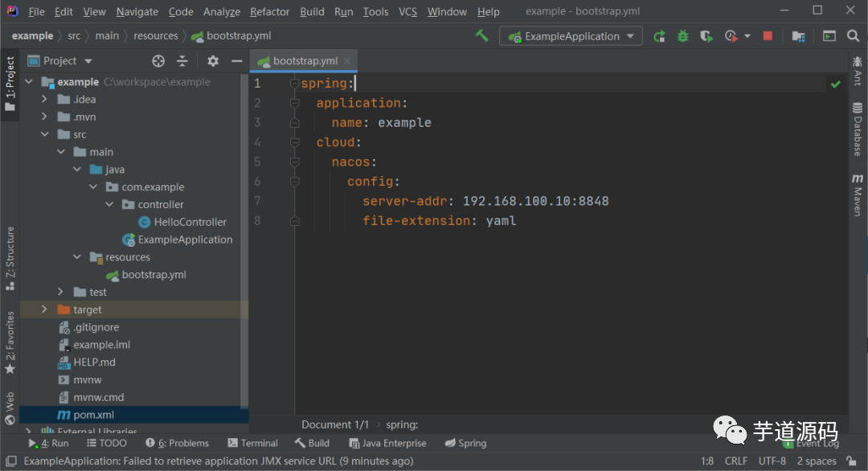This screenshot has height=471, width=868.
Task: Open the VCS menu
Action: coord(408,11)
